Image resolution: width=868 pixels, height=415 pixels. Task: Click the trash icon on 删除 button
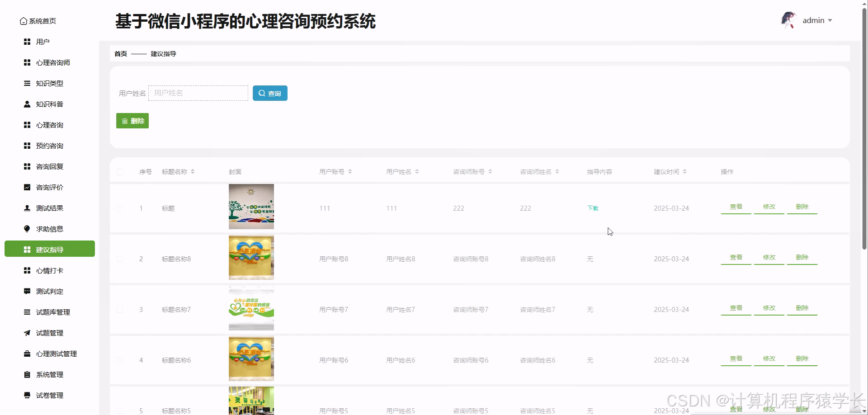125,121
